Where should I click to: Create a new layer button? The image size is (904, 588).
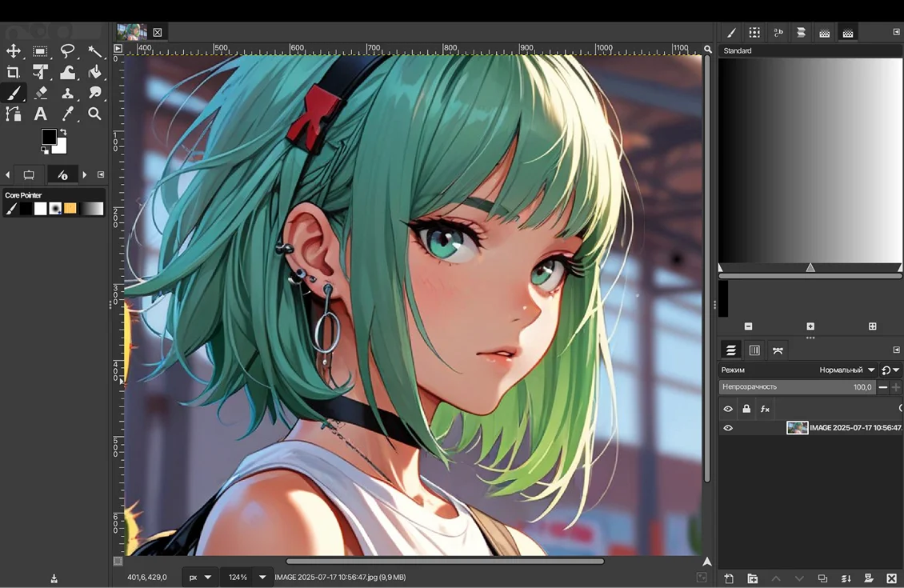tap(730, 578)
